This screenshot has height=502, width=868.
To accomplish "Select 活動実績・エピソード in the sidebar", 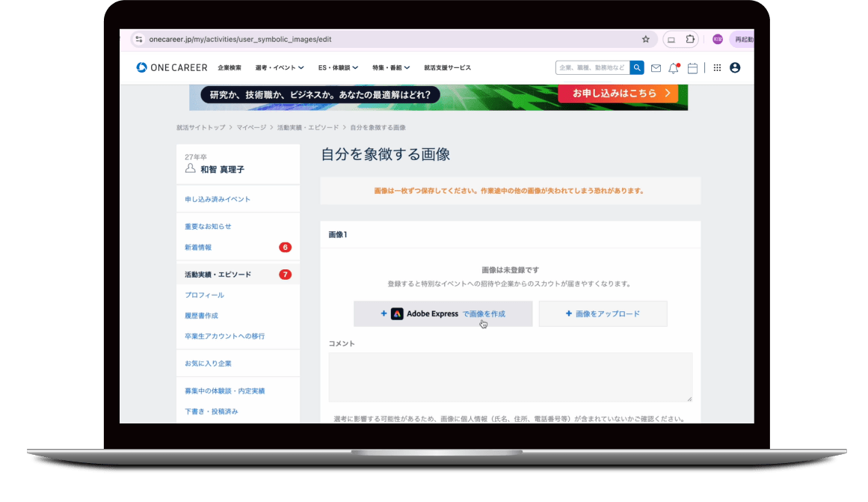I will (218, 275).
